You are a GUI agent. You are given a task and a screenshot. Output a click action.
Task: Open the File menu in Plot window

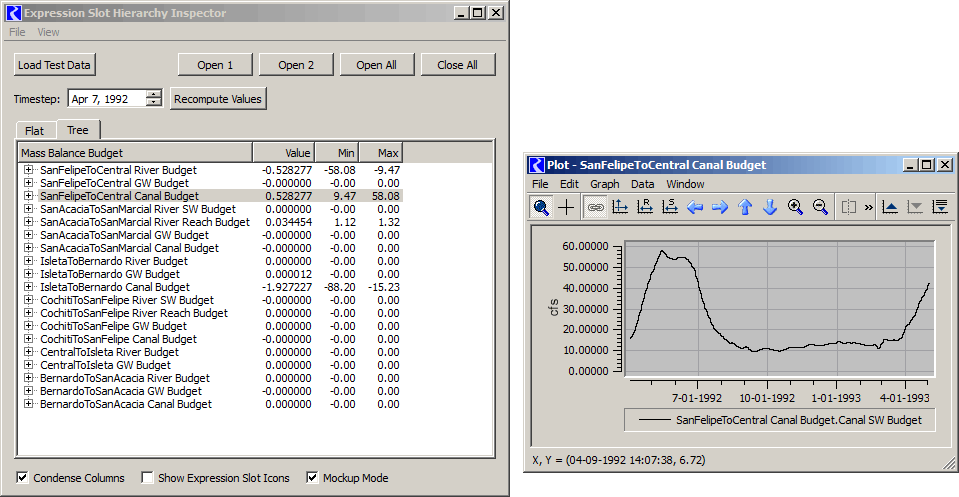pos(540,184)
